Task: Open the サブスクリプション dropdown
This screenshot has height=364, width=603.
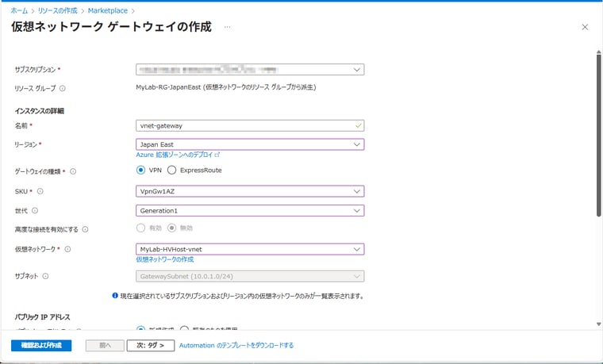Action: click(250, 70)
